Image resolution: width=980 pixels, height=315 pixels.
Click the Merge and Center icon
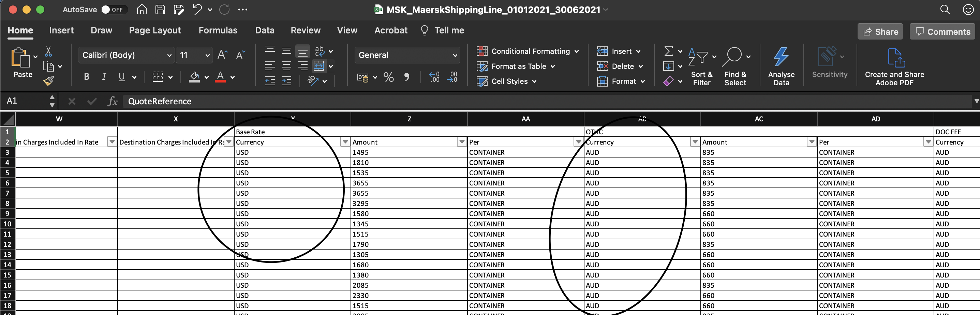[x=319, y=66]
